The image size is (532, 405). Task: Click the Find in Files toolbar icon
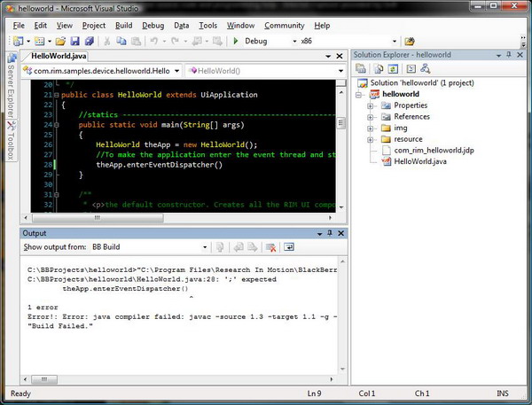click(x=410, y=42)
